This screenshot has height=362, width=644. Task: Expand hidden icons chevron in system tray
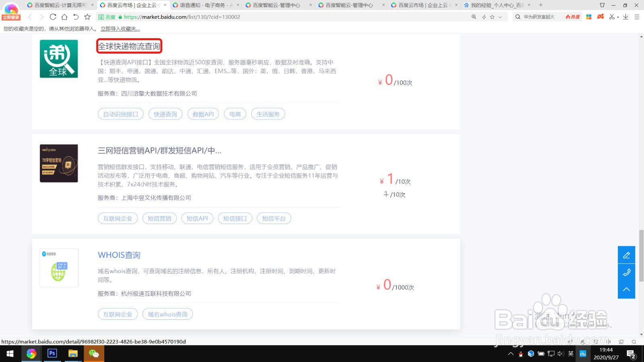point(510,354)
